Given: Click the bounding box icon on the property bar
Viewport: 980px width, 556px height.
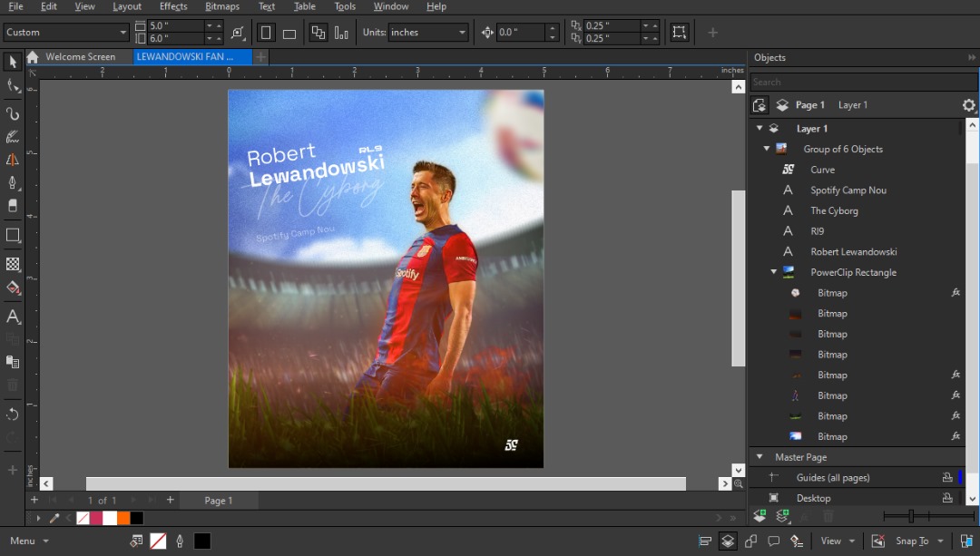Looking at the screenshot, I should pos(680,32).
